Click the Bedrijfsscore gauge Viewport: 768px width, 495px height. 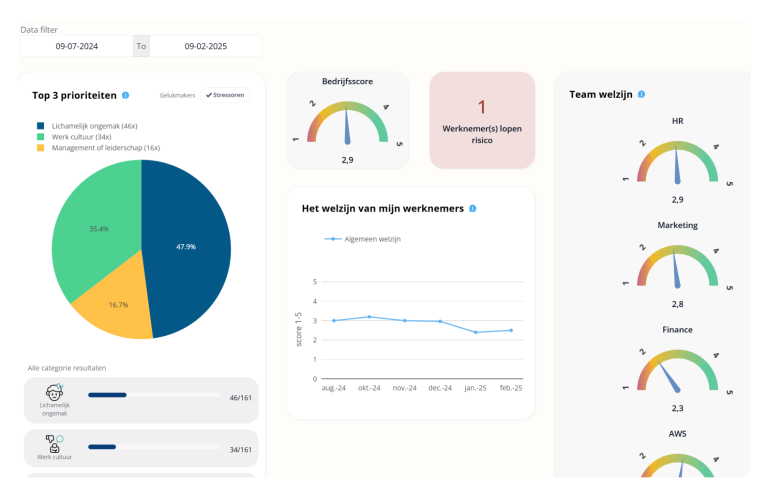347,123
